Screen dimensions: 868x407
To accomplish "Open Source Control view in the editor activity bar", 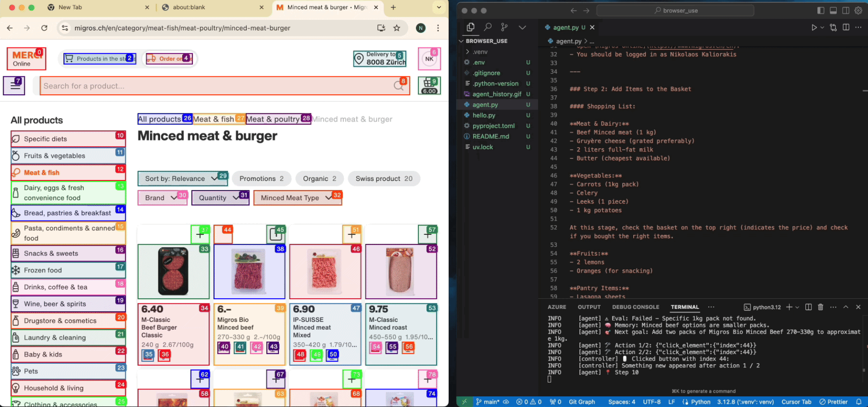I will (504, 27).
